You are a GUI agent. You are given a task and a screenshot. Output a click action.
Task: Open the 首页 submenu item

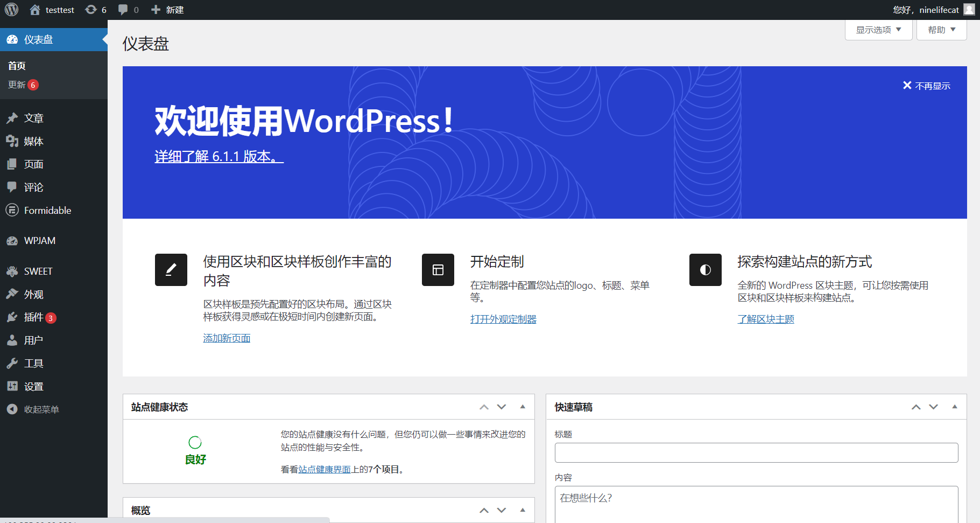tap(17, 66)
